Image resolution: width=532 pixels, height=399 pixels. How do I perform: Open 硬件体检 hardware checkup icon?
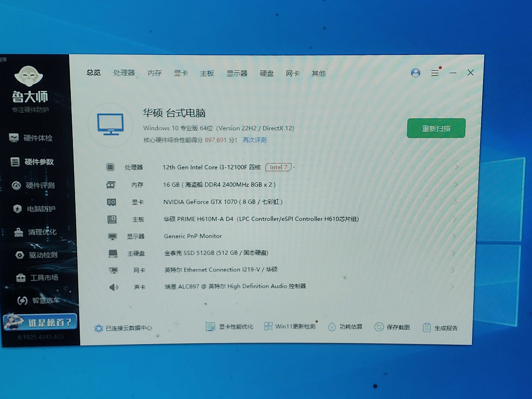pos(14,138)
